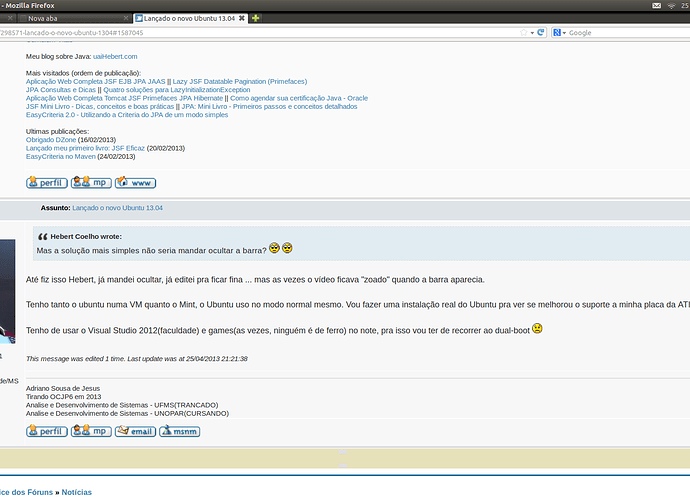Click Adriano's msnm button
This screenshot has width=690, height=500.
(180, 431)
